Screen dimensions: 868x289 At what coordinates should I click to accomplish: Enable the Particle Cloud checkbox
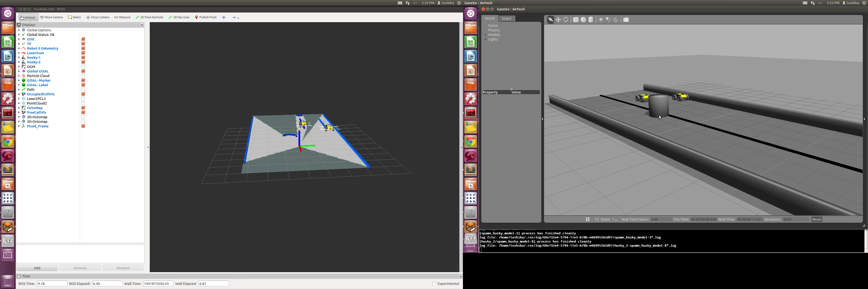pyautogui.click(x=83, y=76)
